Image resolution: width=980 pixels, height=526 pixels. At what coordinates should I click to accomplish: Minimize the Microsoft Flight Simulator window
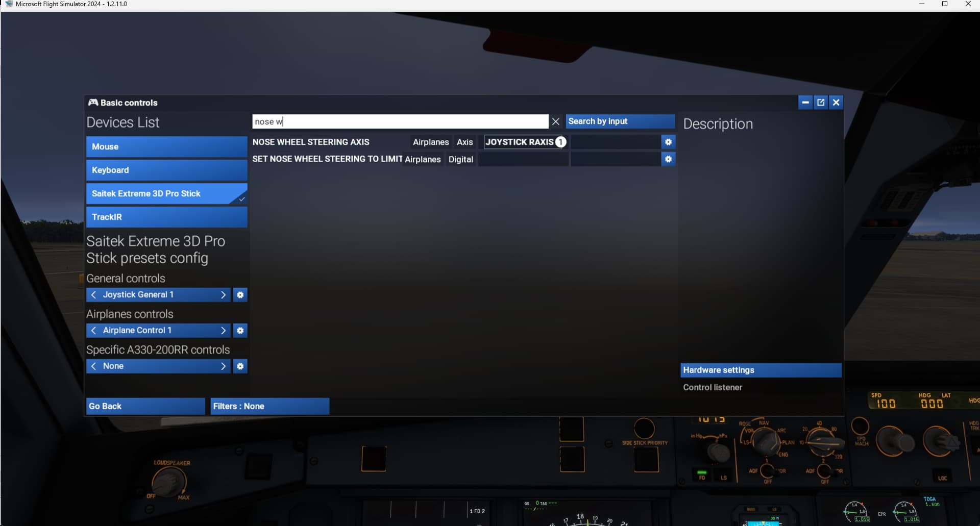pos(922,4)
